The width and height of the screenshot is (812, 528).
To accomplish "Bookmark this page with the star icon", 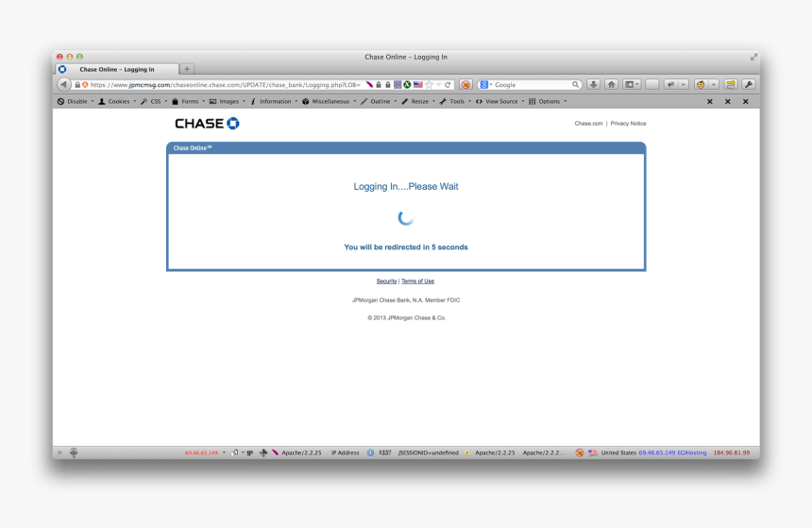I will pos(429,85).
